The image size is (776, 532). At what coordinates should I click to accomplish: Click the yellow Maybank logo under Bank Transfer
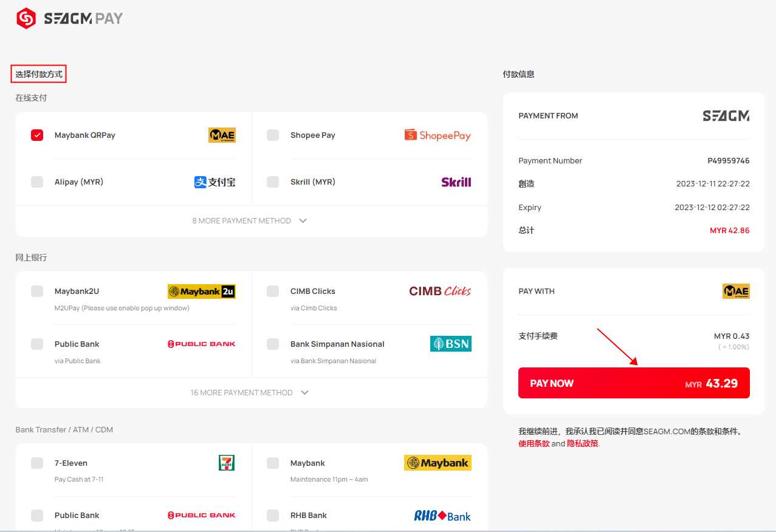[438, 463]
